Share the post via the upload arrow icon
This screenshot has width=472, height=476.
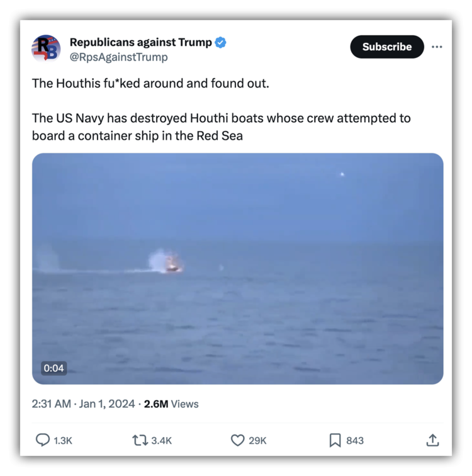(x=432, y=440)
